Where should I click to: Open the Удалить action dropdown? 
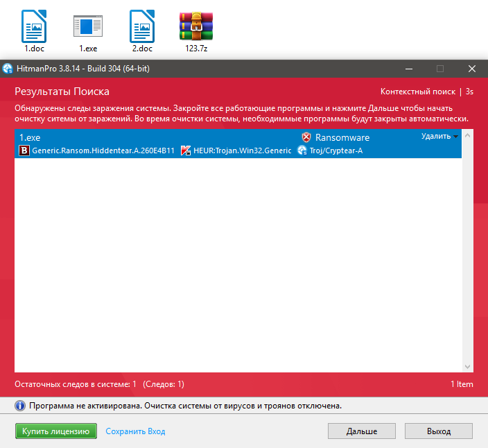pyautogui.click(x=439, y=137)
